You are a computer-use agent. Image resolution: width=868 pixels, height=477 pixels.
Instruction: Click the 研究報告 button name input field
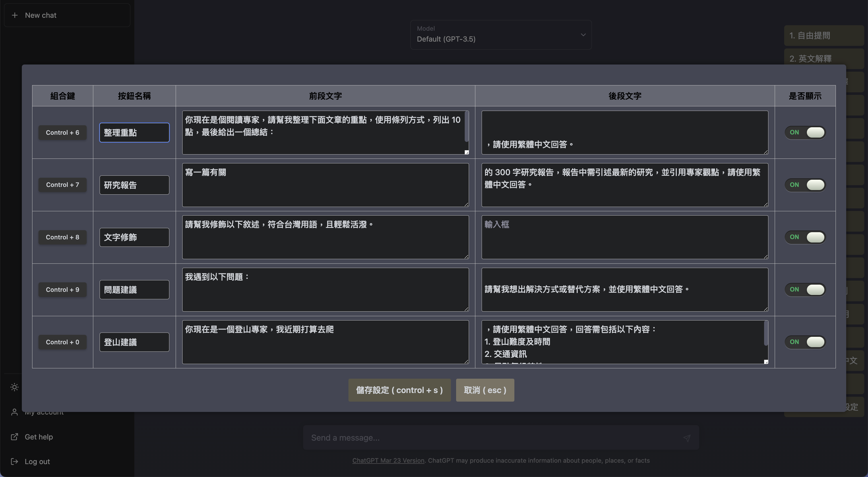(x=134, y=185)
